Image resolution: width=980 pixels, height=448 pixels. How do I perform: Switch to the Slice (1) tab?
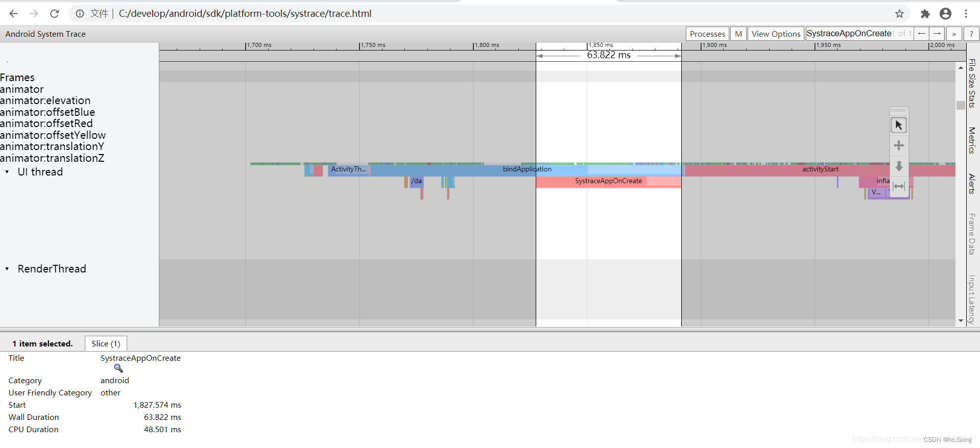pyautogui.click(x=106, y=343)
